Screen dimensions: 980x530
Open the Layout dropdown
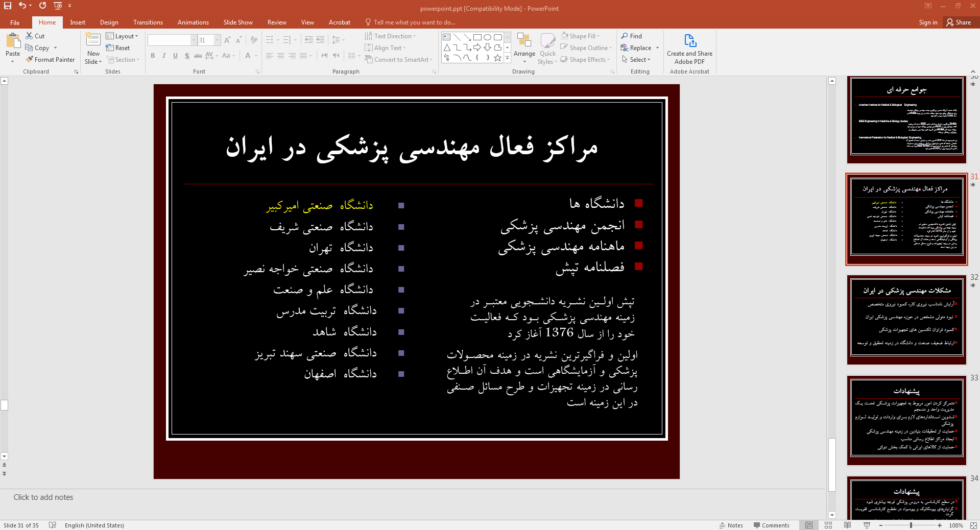[122, 36]
